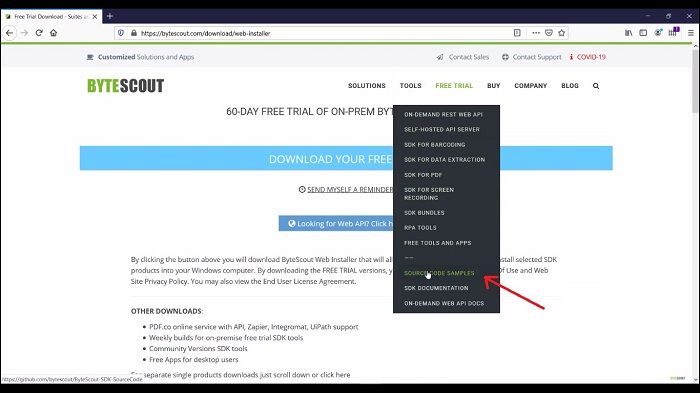Choose On-Demand REST Web API menu item
The width and height of the screenshot is (700, 393).
(x=443, y=114)
